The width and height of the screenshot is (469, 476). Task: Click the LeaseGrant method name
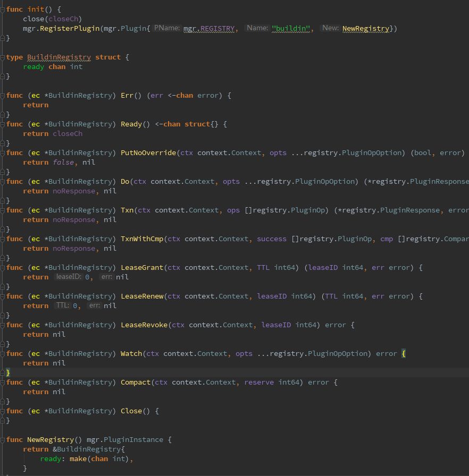(142, 268)
